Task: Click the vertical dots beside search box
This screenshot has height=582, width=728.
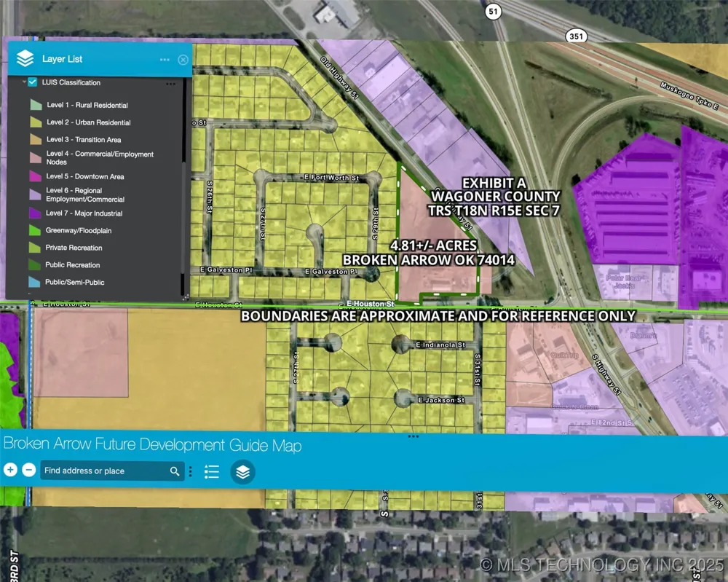Action: click(x=190, y=472)
